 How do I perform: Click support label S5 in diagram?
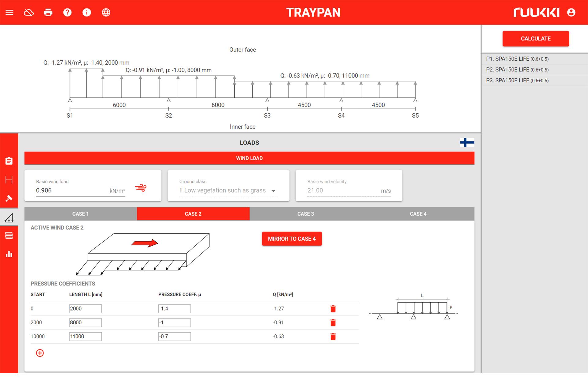point(415,115)
